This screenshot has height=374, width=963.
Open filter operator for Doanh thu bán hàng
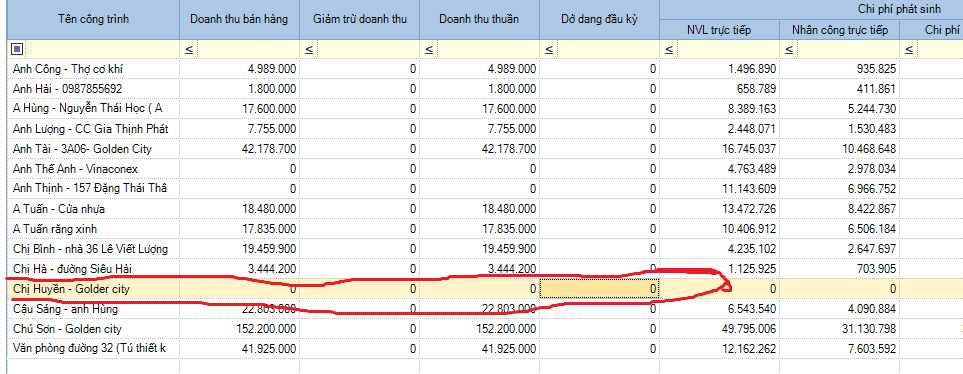coord(189,49)
